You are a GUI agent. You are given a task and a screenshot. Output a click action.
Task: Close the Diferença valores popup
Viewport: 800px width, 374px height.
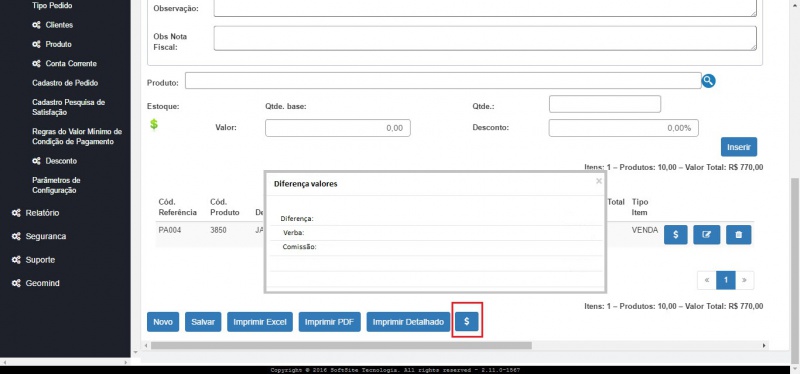tap(599, 181)
